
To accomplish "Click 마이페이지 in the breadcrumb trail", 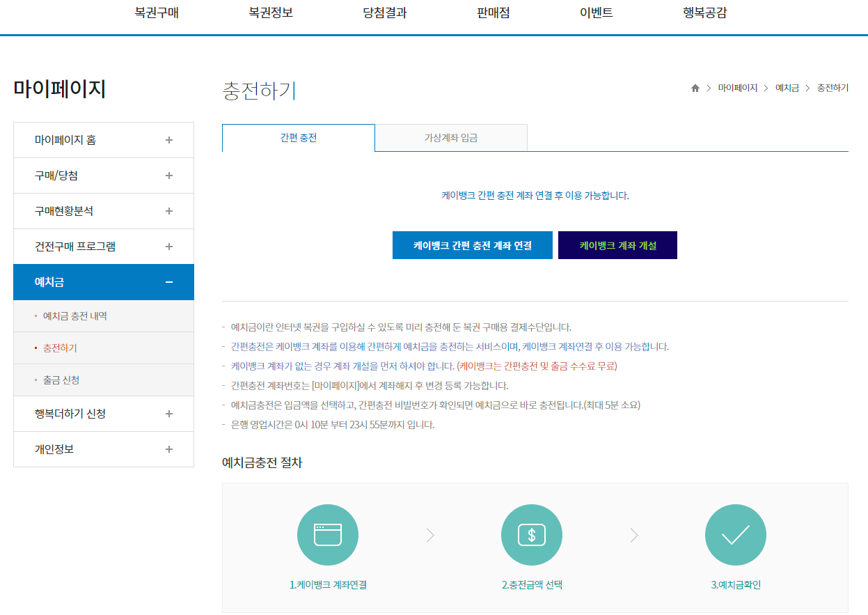I will tap(737, 88).
